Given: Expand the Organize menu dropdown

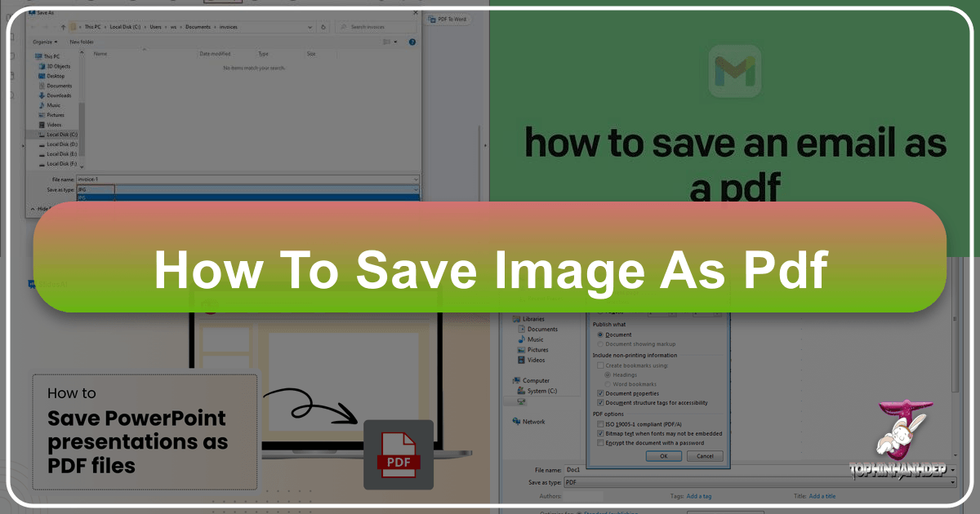Looking at the screenshot, I should point(44,42).
